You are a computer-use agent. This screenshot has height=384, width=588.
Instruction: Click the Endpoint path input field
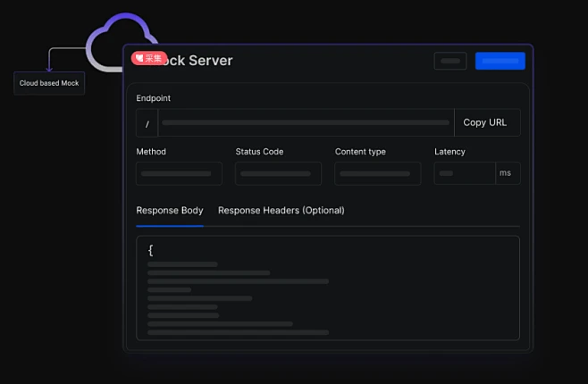tap(306, 122)
